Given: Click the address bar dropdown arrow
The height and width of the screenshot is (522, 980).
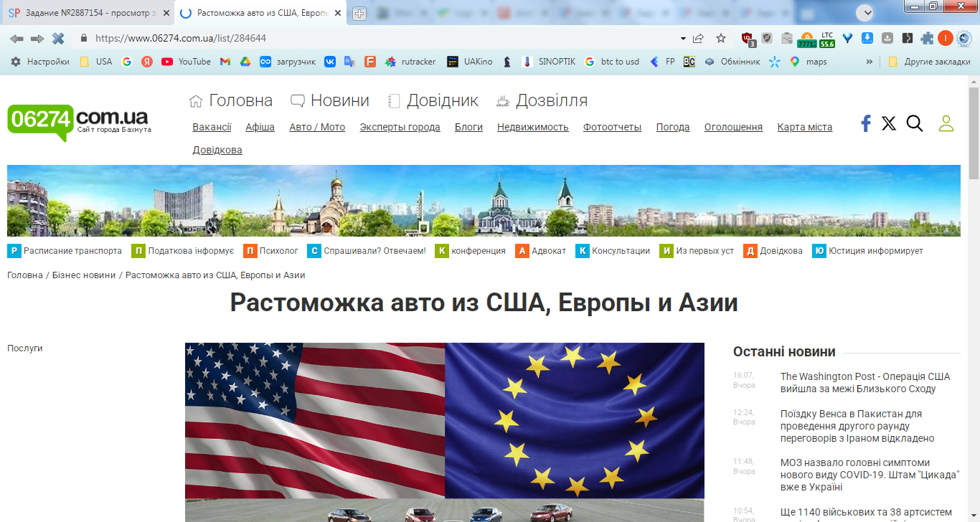Looking at the screenshot, I should click(x=683, y=38).
